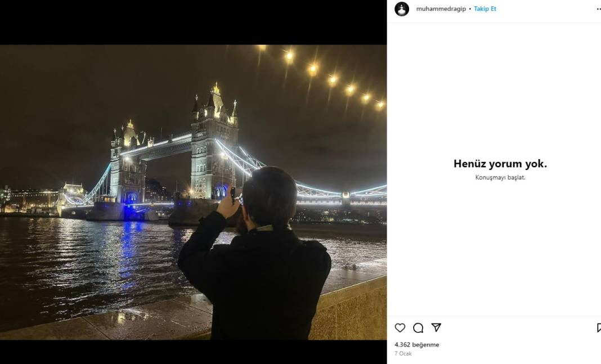Open comments via the speech bubble icon
The height and width of the screenshot is (364, 601).
tap(418, 327)
